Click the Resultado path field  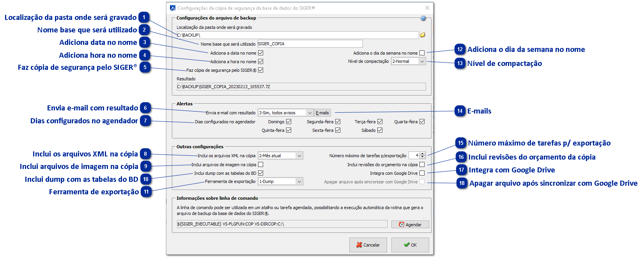pyautogui.click(x=301, y=87)
